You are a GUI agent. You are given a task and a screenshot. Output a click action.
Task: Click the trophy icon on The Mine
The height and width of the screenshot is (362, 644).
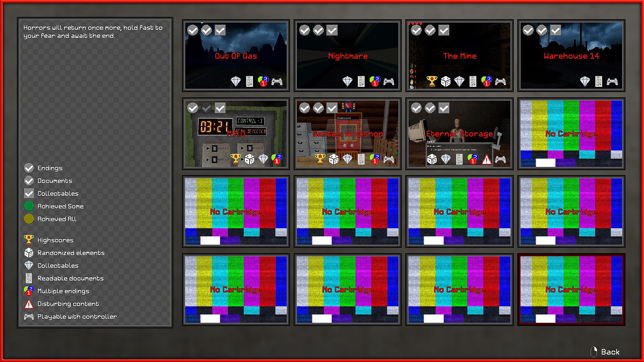click(x=432, y=81)
